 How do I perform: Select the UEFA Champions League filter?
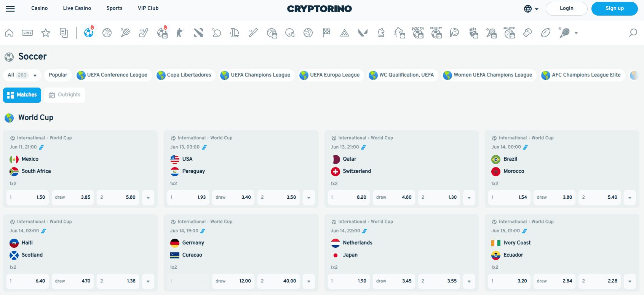256,75
